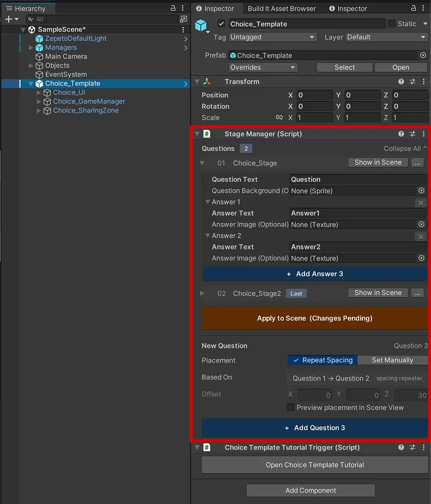Screen dimensions: 431x504
Task: Open the Hierarchy search mode icon at right
Action: 183,19
